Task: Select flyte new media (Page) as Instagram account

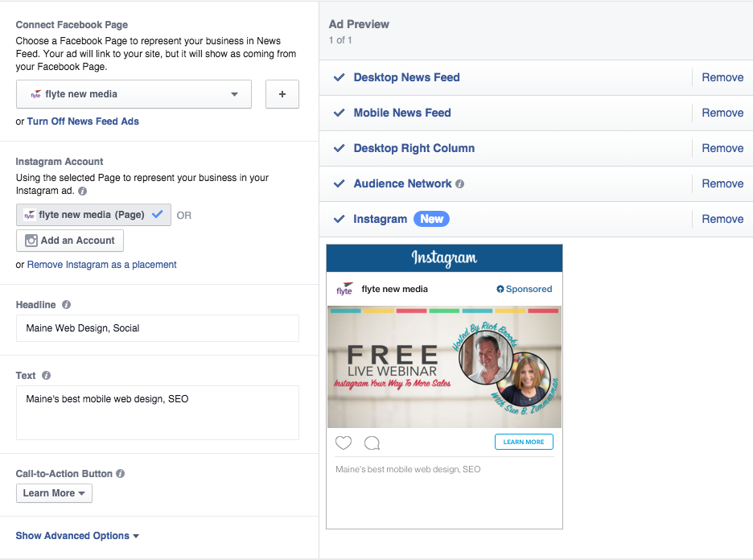Action: 93,215
